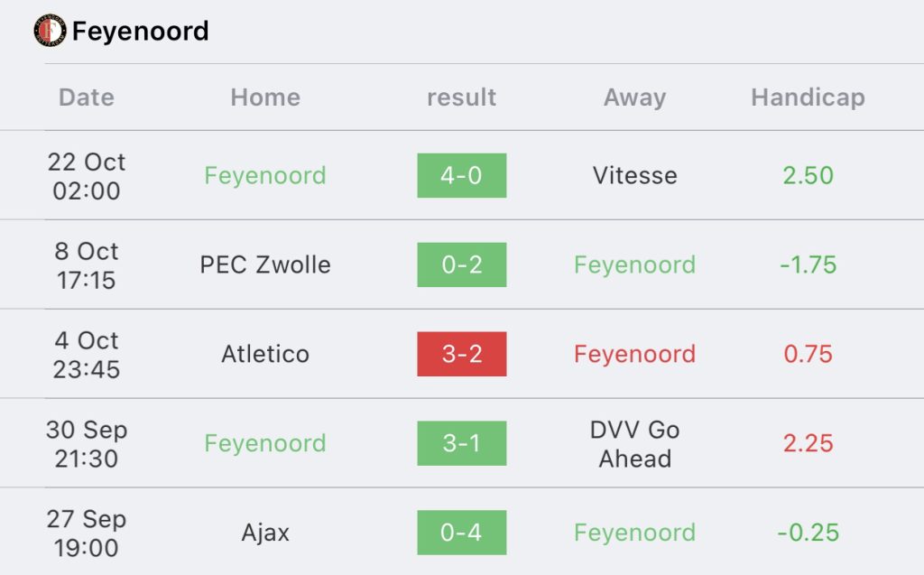
Task: Tap the red 3-2 result badge
Action: (x=462, y=354)
